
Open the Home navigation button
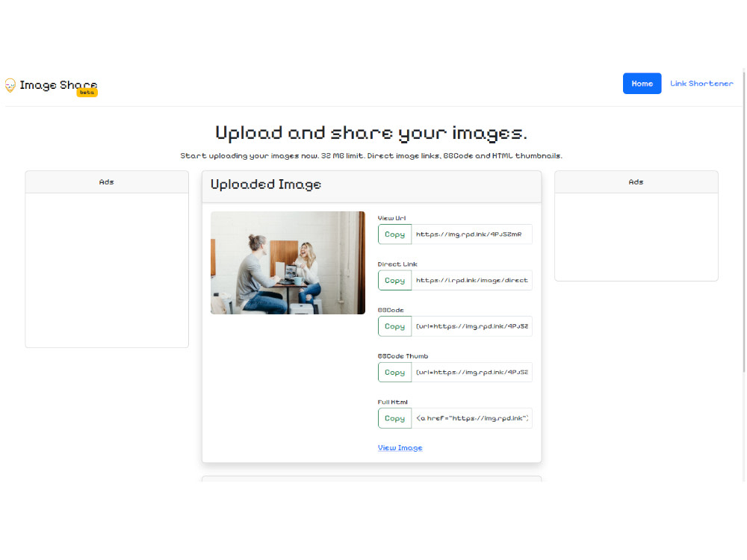point(642,84)
